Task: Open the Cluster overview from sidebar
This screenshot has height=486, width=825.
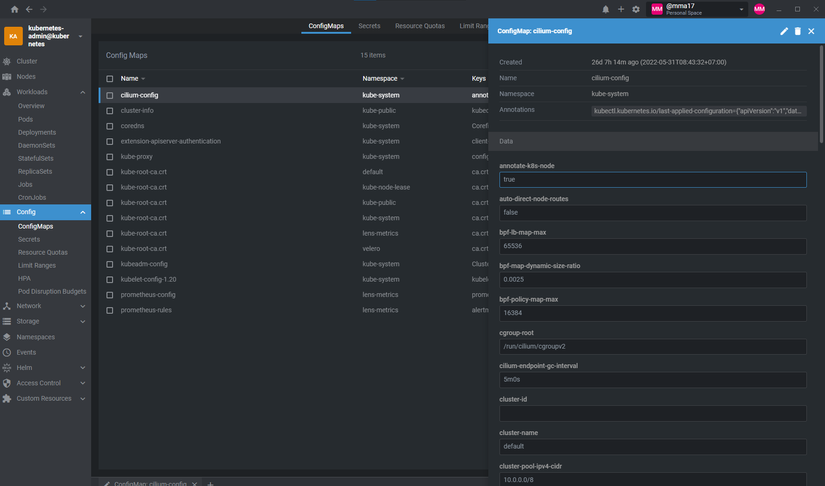Action: click(27, 61)
